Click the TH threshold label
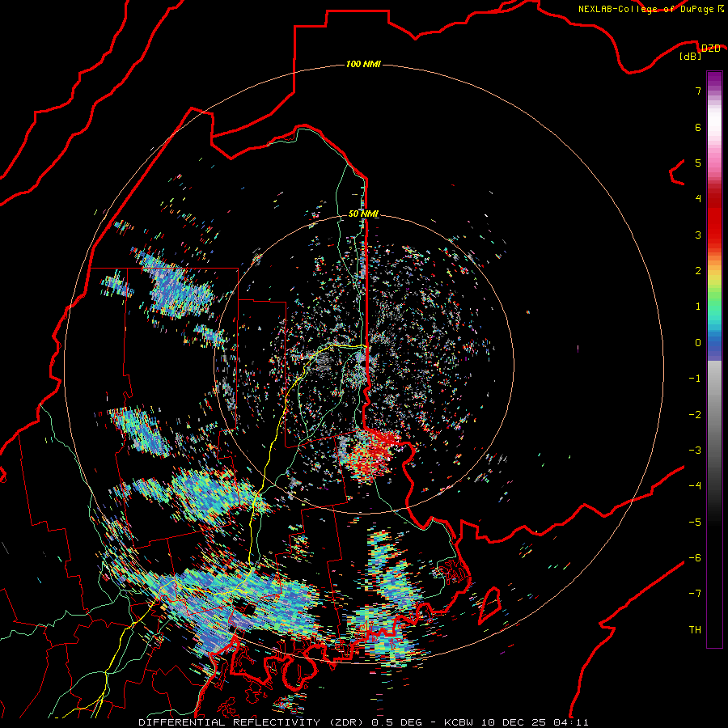This screenshot has width=728, height=728. point(695,630)
